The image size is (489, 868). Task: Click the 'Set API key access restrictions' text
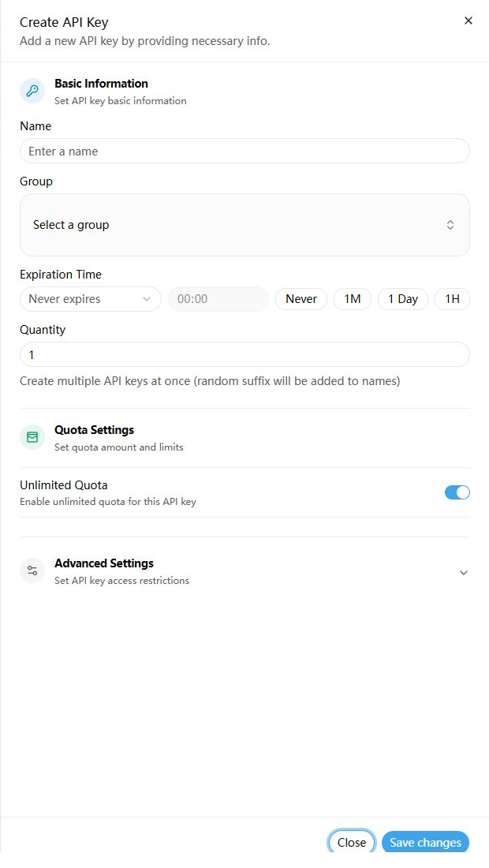point(121,581)
